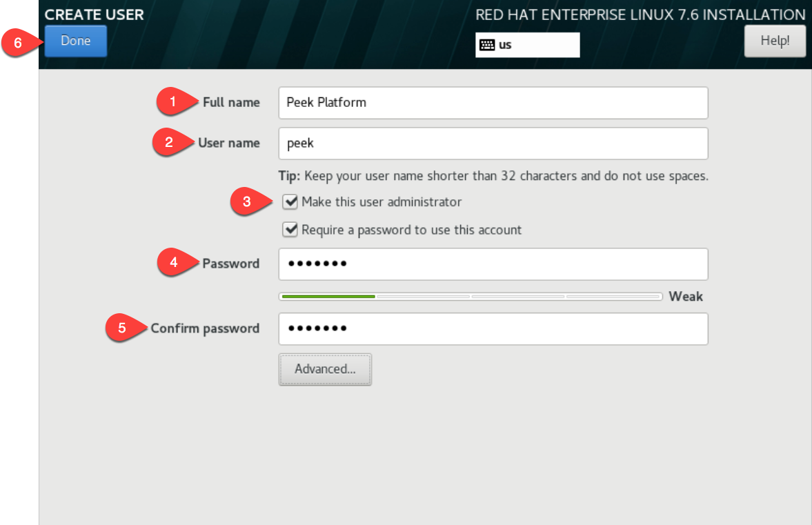Open the Advanced... settings button

click(x=325, y=369)
